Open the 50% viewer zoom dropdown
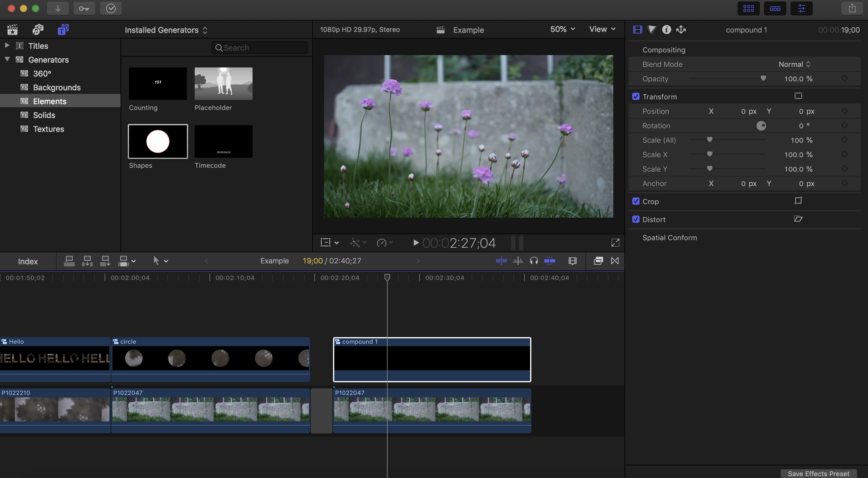The image size is (868, 478). [562, 29]
